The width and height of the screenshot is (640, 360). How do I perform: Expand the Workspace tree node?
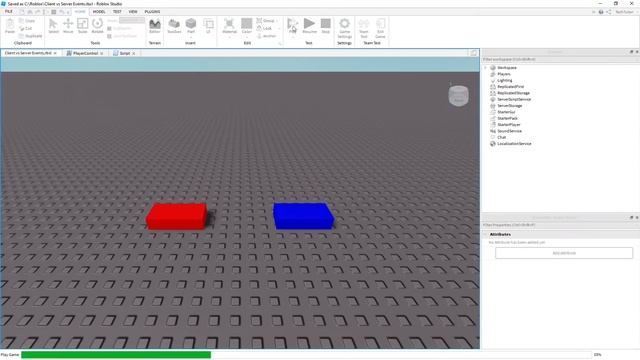[x=486, y=68]
